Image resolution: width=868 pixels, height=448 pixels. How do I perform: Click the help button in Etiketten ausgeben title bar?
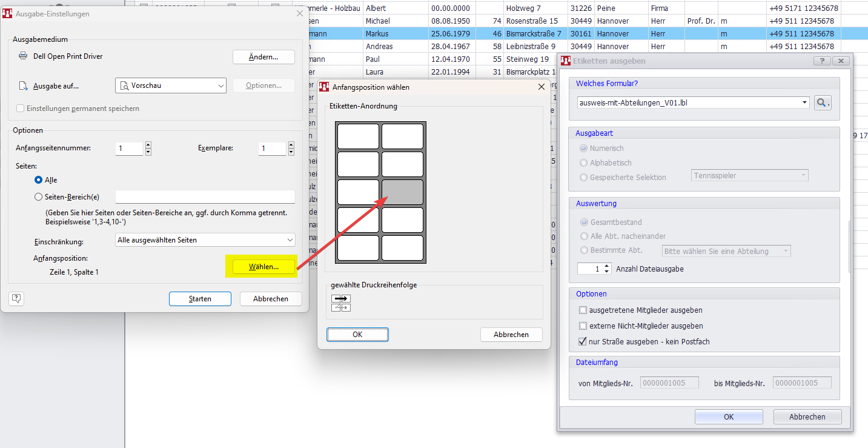tap(821, 61)
